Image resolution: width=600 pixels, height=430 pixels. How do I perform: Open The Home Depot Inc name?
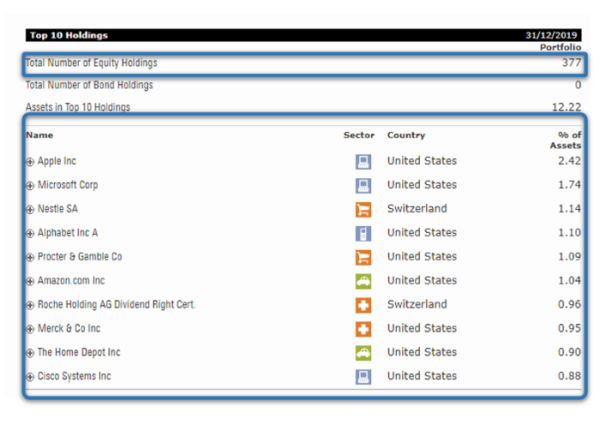pyautogui.click(x=79, y=352)
